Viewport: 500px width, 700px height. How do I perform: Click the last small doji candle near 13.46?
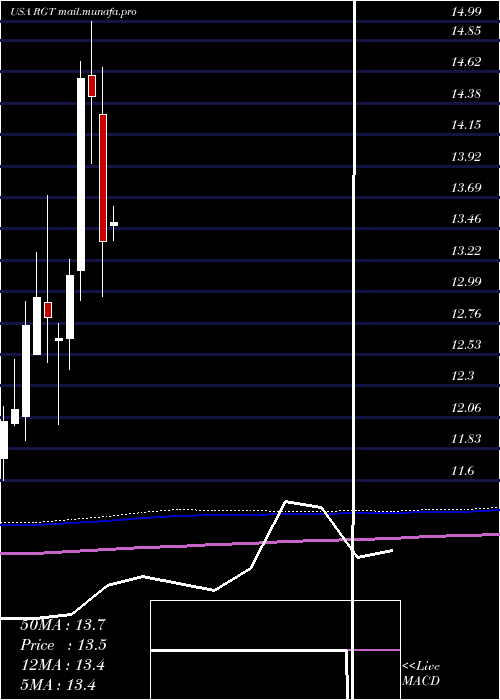point(114,224)
